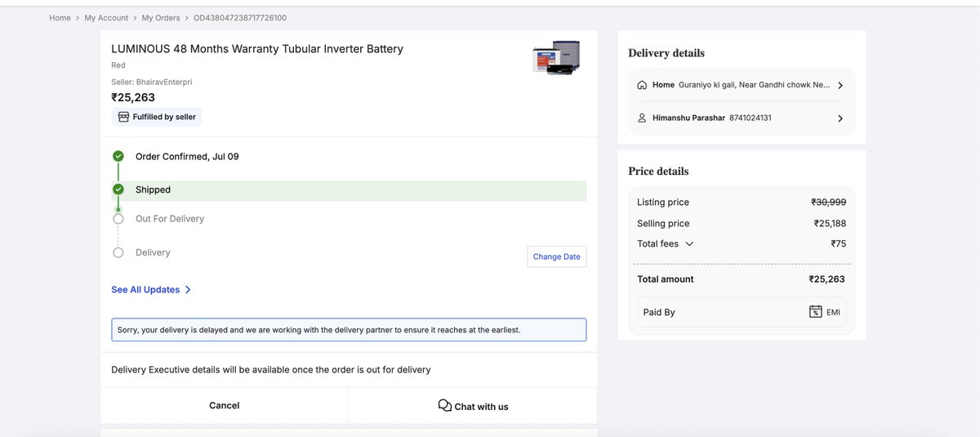Click the delivery delayed notice box
Viewport: 980px width, 437px height.
(x=349, y=329)
